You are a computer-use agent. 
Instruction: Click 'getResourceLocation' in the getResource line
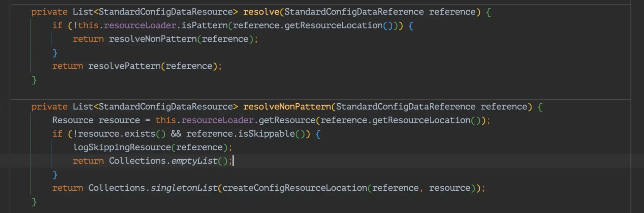tap(421, 120)
